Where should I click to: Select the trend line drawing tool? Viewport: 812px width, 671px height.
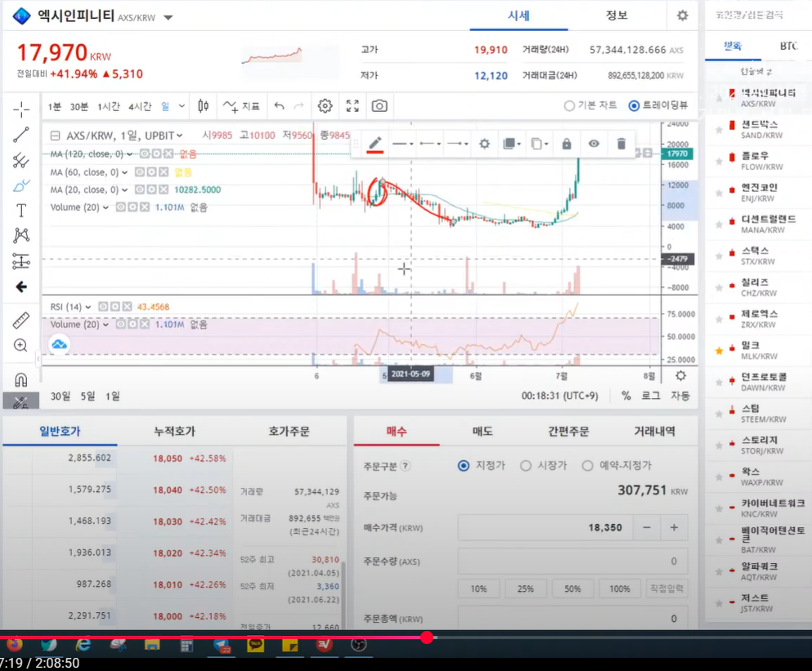click(21, 135)
